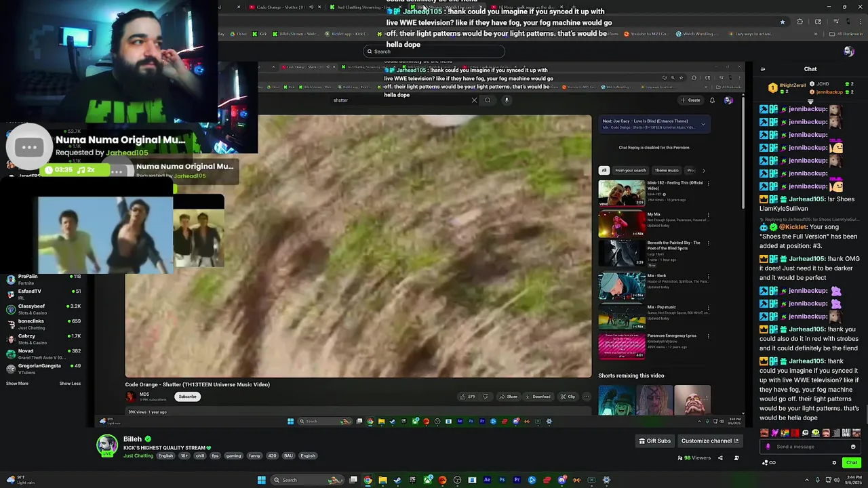868x488 pixels.
Task: Click the leaderboard expand handle in chat
Action: (810, 101)
